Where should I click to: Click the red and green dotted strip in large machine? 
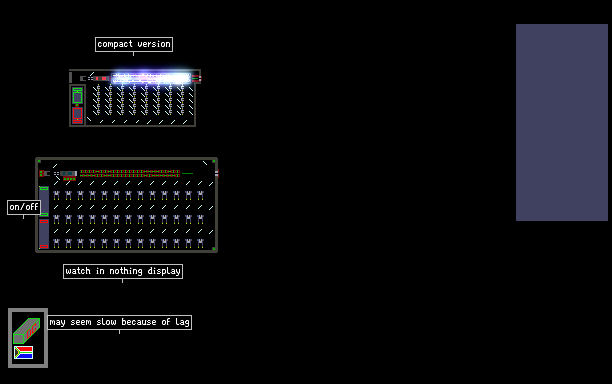point(130,174)
